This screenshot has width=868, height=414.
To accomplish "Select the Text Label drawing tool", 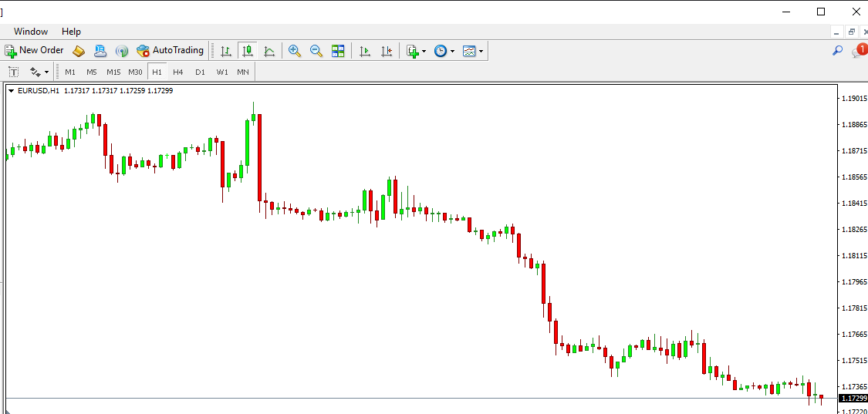I will 14,72.
